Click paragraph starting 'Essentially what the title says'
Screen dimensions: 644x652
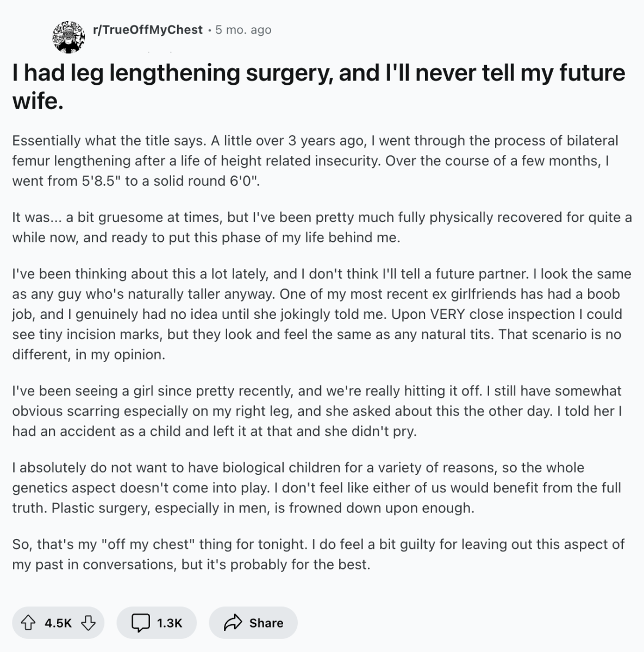[x=315, y=161]
